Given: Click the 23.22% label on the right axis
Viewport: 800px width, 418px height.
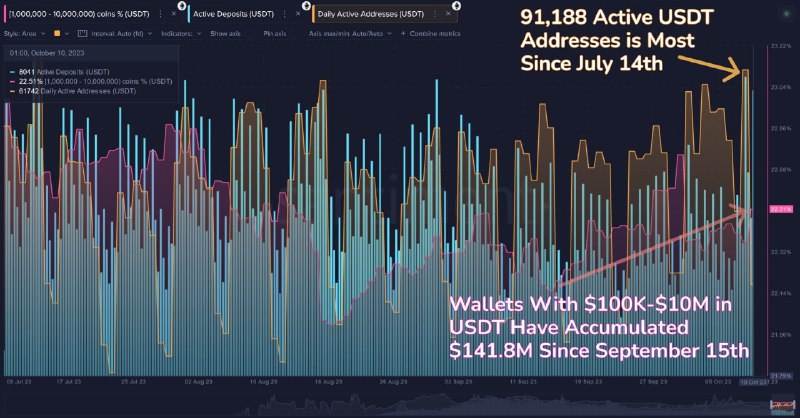Looking at the screenshot, I should coord(781,46).
